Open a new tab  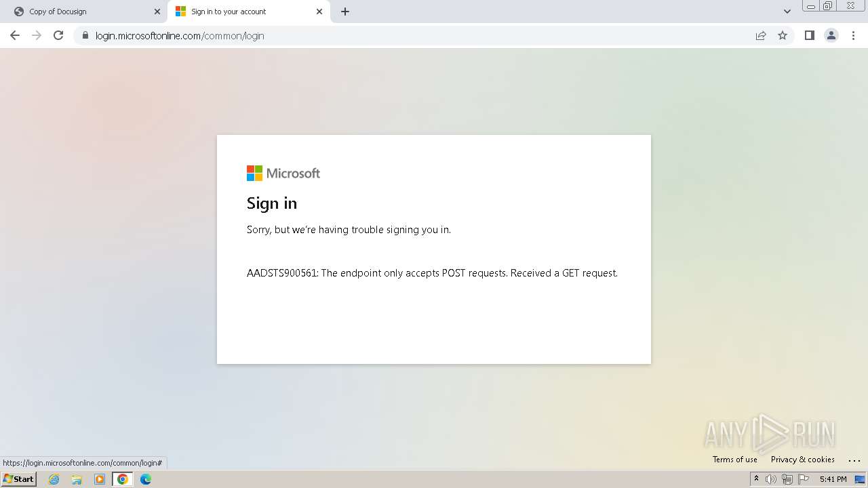(x=345, y=12)
